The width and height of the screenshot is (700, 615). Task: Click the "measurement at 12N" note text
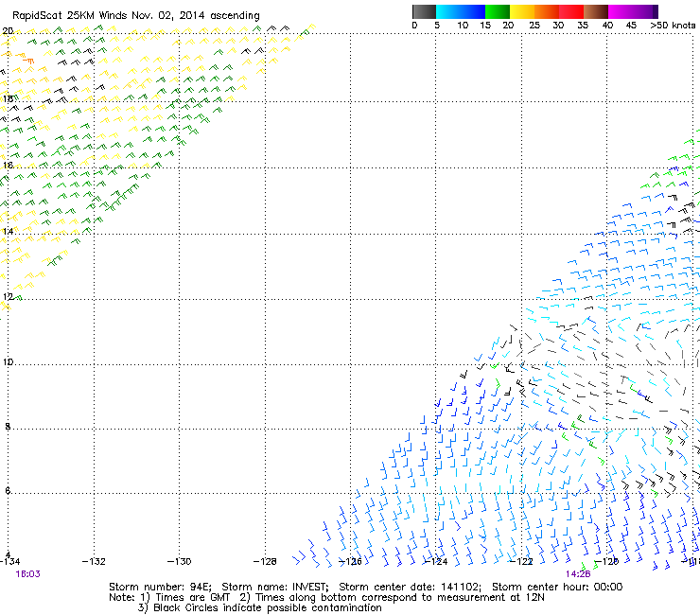pyautogui.click(x=492, y=598)
